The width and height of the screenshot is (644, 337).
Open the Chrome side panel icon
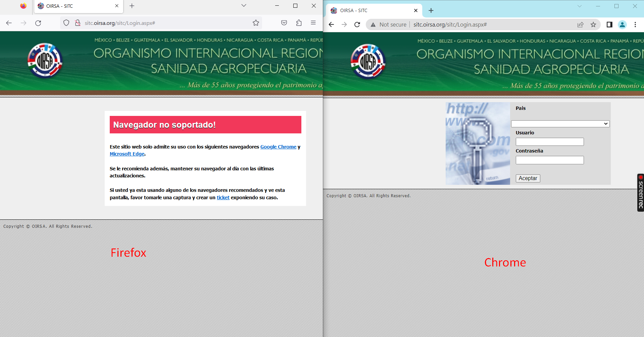click(x=610, y=24)
